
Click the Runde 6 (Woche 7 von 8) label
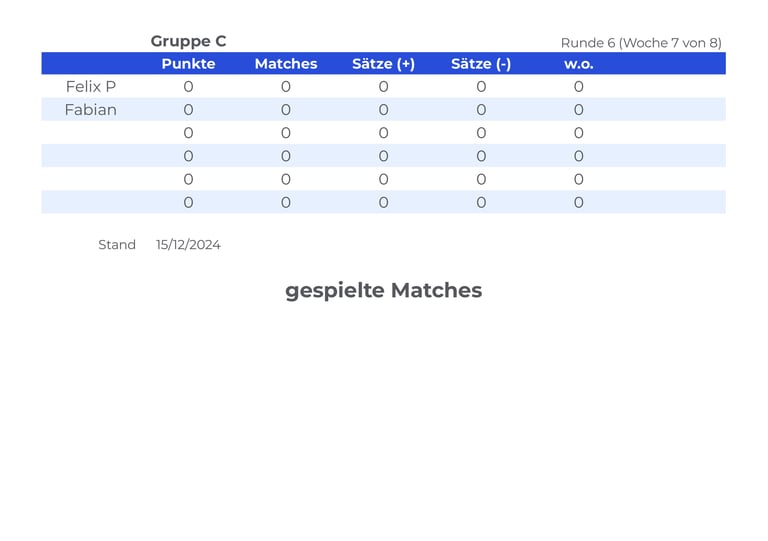coord(641,43)
